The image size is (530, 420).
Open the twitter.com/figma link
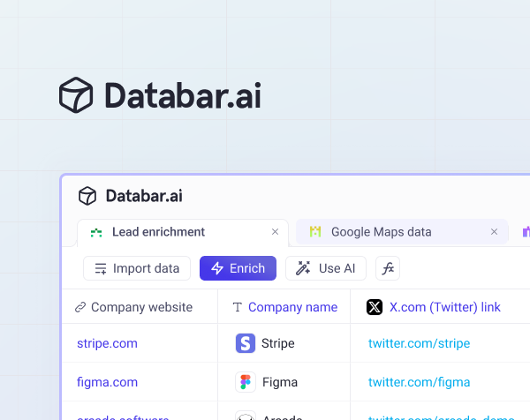click(x=419, y=382)
